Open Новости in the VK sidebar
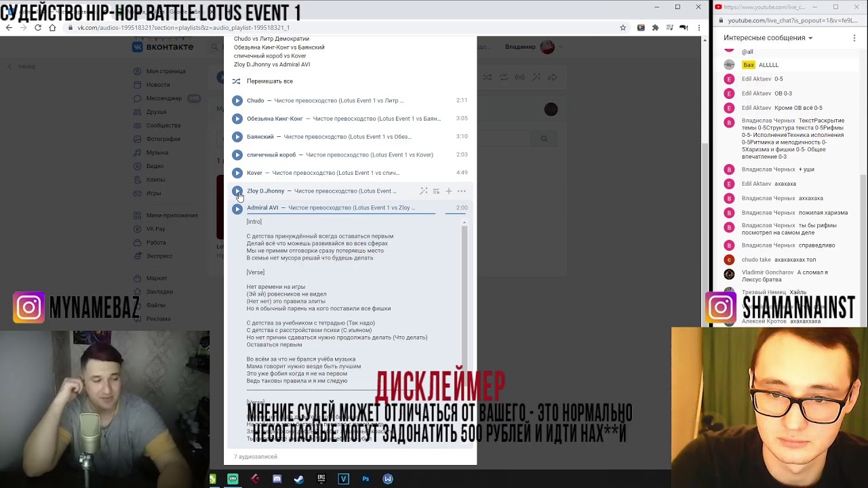Screen dimensions: 868x488 click(x=158, y=85)
